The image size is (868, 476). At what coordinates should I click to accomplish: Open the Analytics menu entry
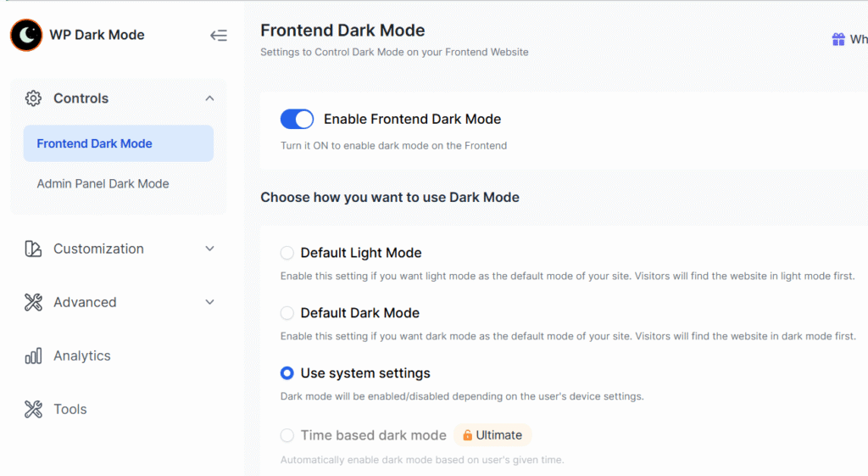[81, 356]
